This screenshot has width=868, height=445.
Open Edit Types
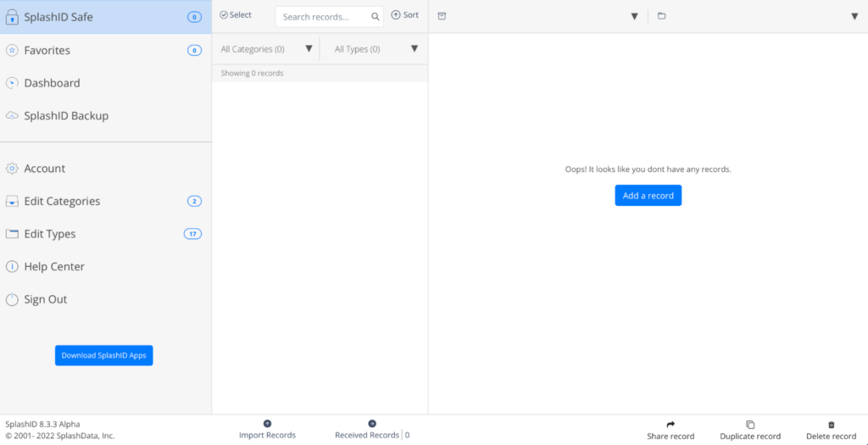106,234
